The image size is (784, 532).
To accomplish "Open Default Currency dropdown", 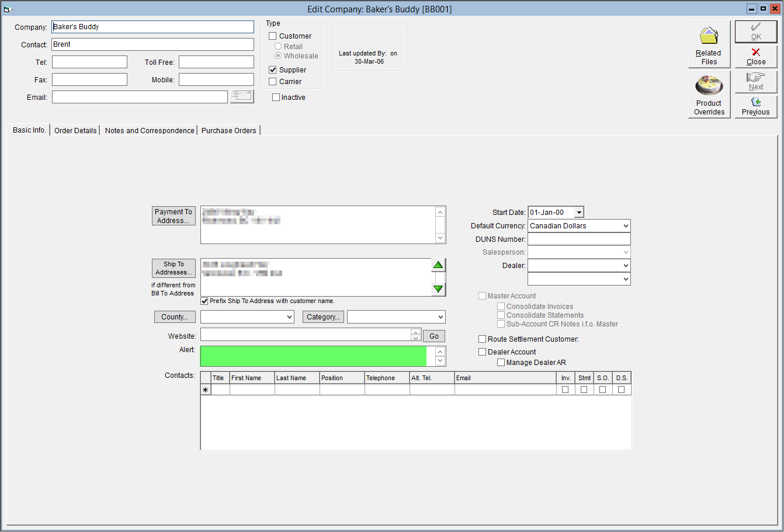I will 626,226.
